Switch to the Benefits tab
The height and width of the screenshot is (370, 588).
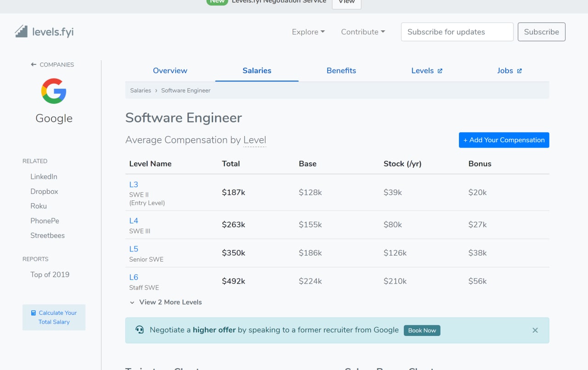coord(341,71)
